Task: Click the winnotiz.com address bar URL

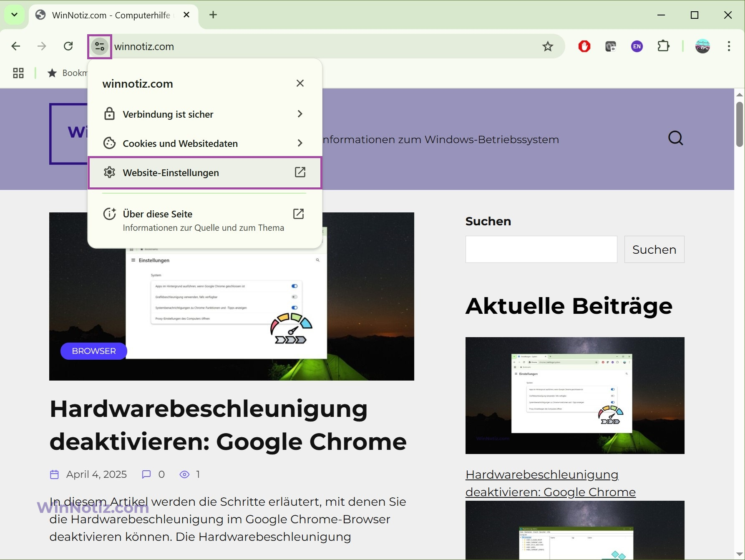Action: pyautogui.click(x=144, y=46)
